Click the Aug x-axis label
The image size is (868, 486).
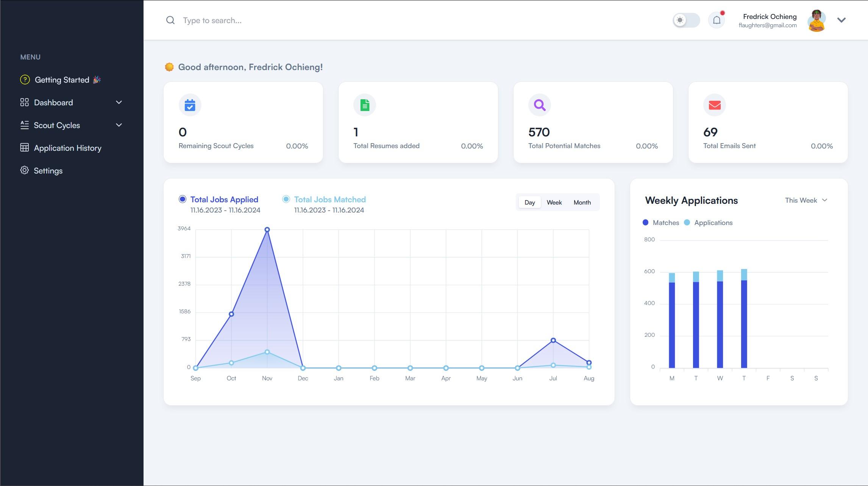[589, 378]
